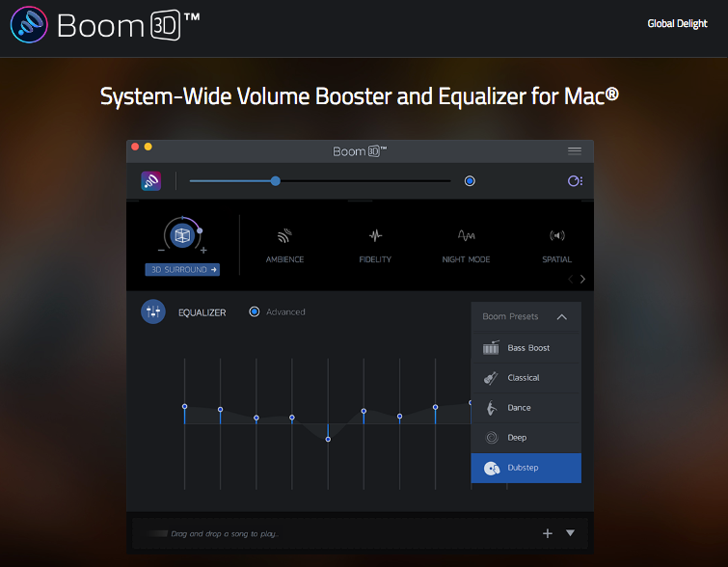Click the volume slider handle
The width and height of the screenshot is (728, 567).
[276, 180]
